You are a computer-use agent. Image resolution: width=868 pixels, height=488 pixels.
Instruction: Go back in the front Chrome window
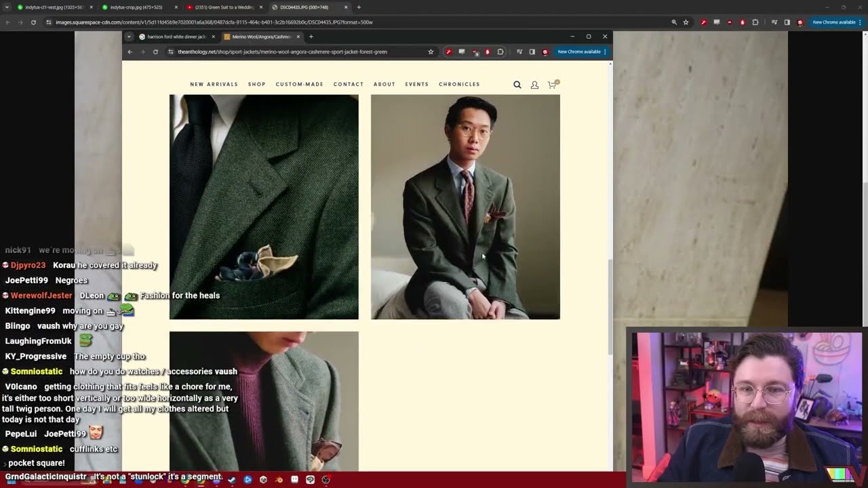point(130,52)
